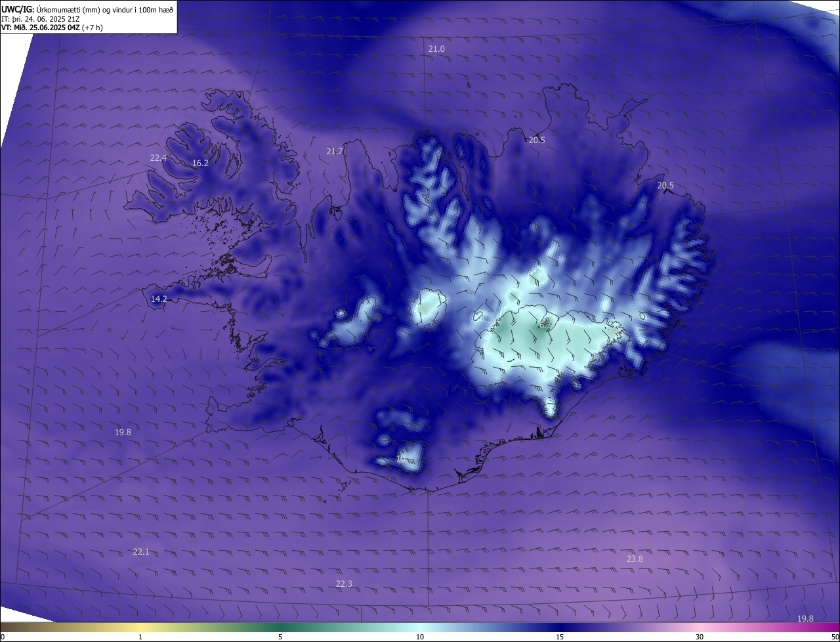Viewport: 840px width, 642px height.
Task: Click the color scale tick labeled 15
Action: click(560, 637)
